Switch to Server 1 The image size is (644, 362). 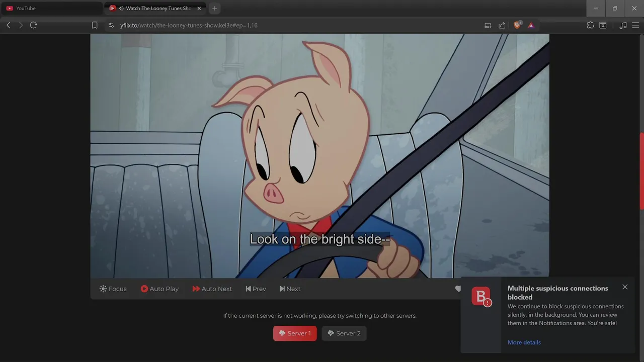click(x=295, y=333)
